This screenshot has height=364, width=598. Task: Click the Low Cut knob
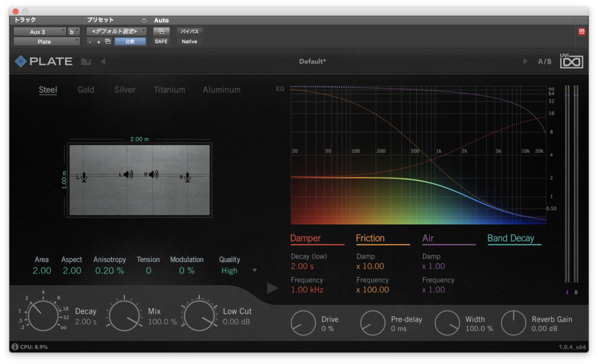click(199, 316)
